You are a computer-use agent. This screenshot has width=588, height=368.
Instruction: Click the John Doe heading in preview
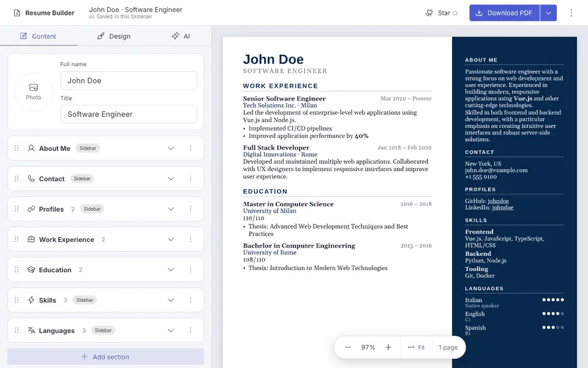(x=273, y=59)
